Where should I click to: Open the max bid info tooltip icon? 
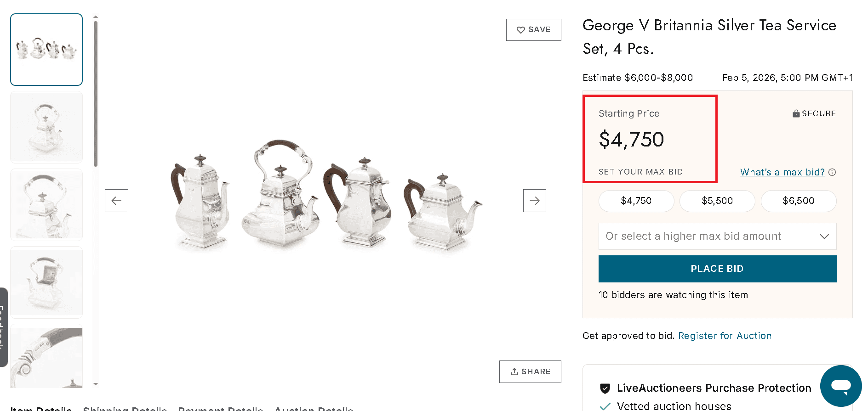pyautogui.click(x=832, y=172)
